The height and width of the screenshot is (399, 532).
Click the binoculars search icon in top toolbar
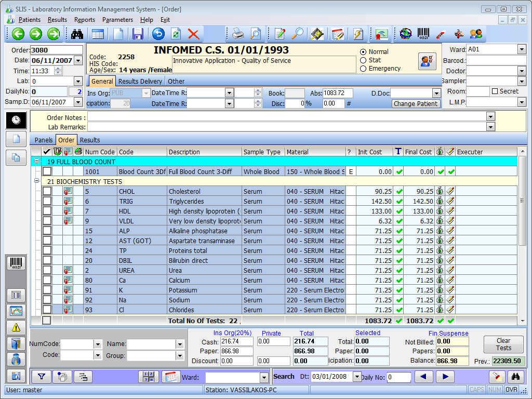[x=77, y=34]
